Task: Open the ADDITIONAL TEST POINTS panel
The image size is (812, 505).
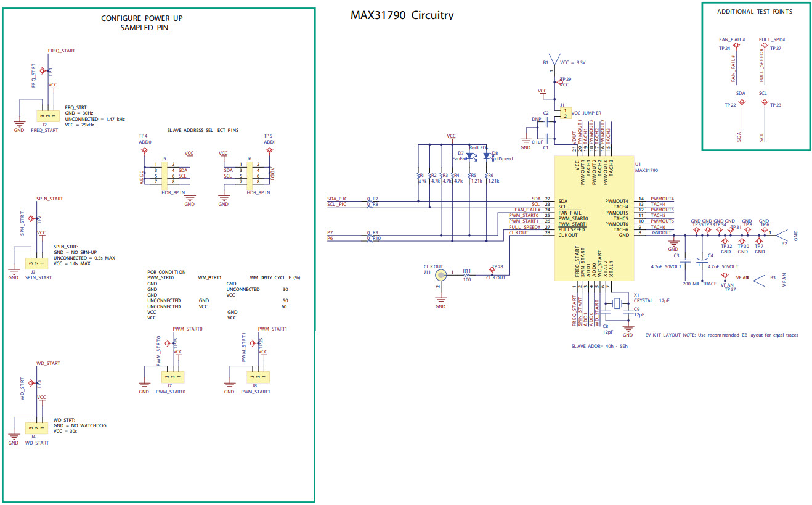Action: pyautogui.click(x=755, y=11)
